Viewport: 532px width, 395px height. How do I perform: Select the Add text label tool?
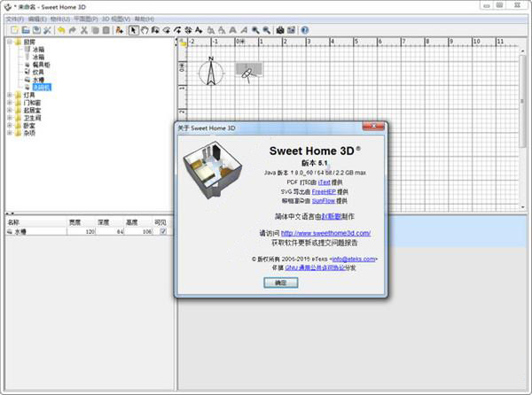pos(199,30)
